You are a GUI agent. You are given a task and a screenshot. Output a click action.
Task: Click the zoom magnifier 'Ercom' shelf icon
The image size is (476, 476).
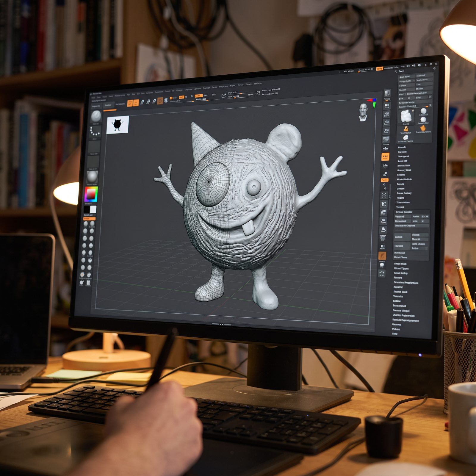pyautogui.click(x=386, y=114)
